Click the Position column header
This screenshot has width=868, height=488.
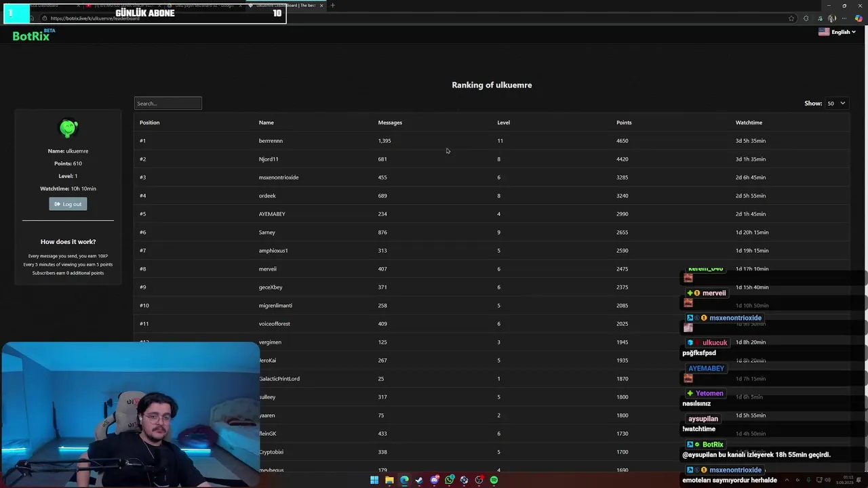(149, 123)
